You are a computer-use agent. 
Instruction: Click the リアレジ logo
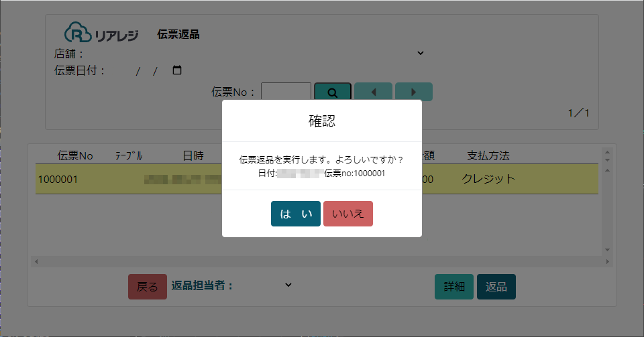point(102,33)
